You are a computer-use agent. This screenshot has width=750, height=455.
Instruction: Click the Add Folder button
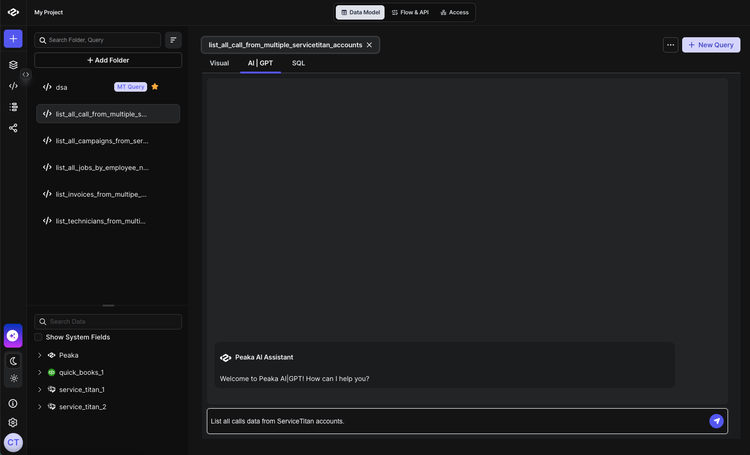(108, 60)
